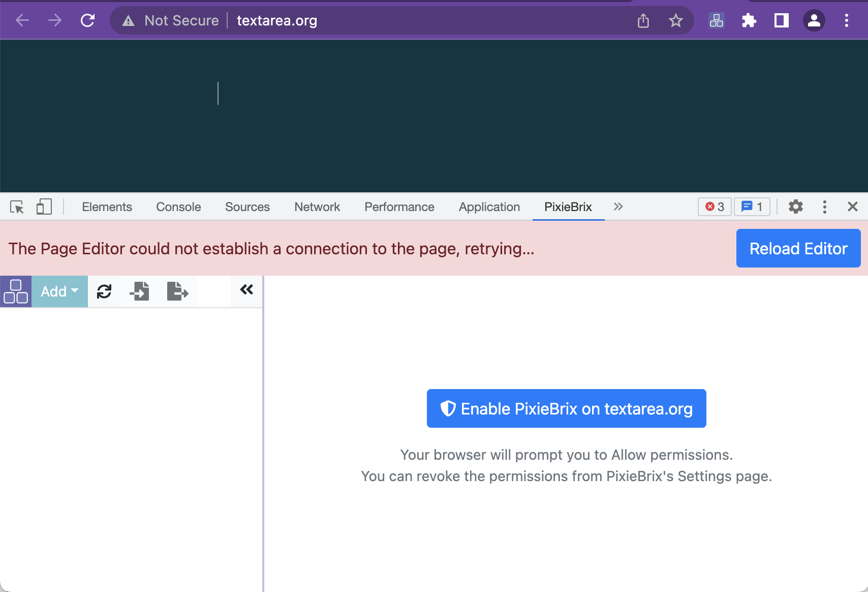Toggle the PixieBrix extension icon in toolbar
This screenshot has height=592, width=868.
point(717,20)
